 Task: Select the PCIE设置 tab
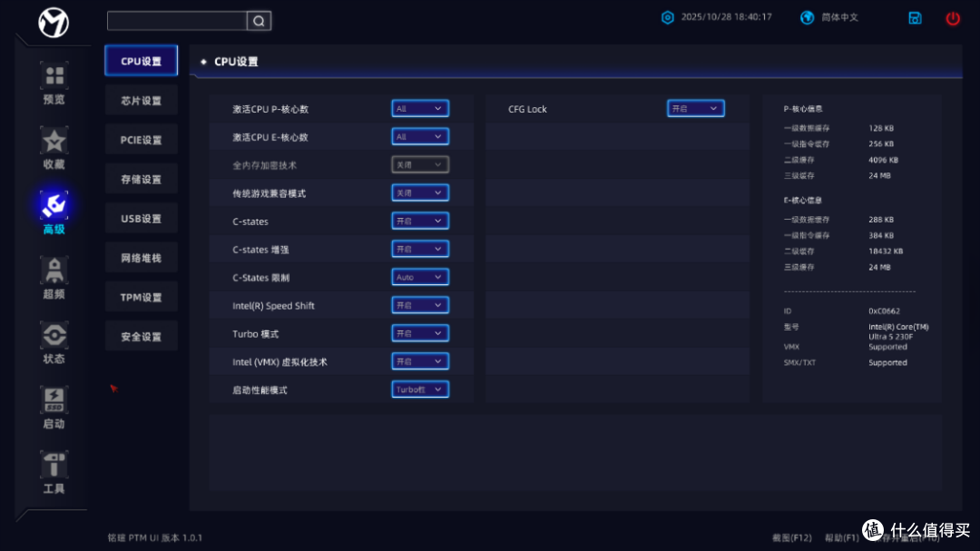click(142, 140)
